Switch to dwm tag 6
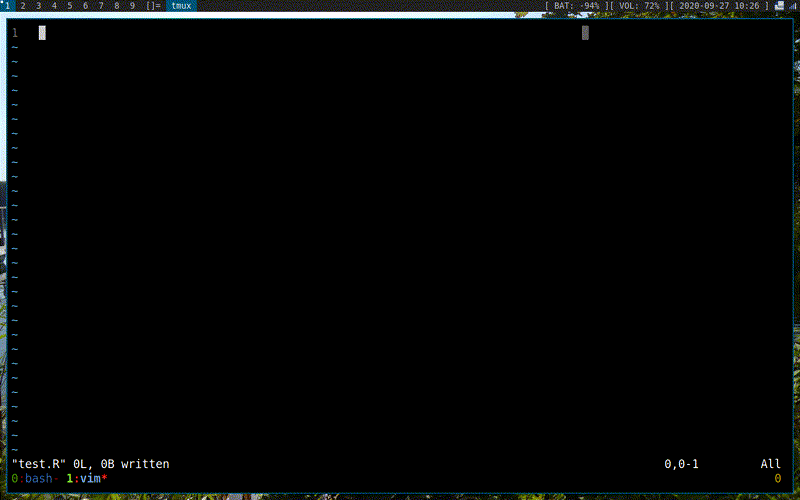The width and height of the screenshot is (800, 500). 85,6
